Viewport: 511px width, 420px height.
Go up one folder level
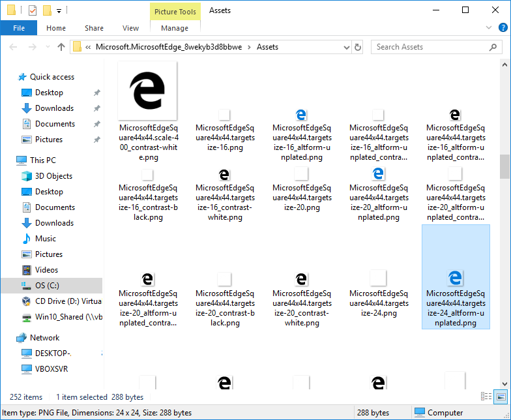(x=61, y=47)
